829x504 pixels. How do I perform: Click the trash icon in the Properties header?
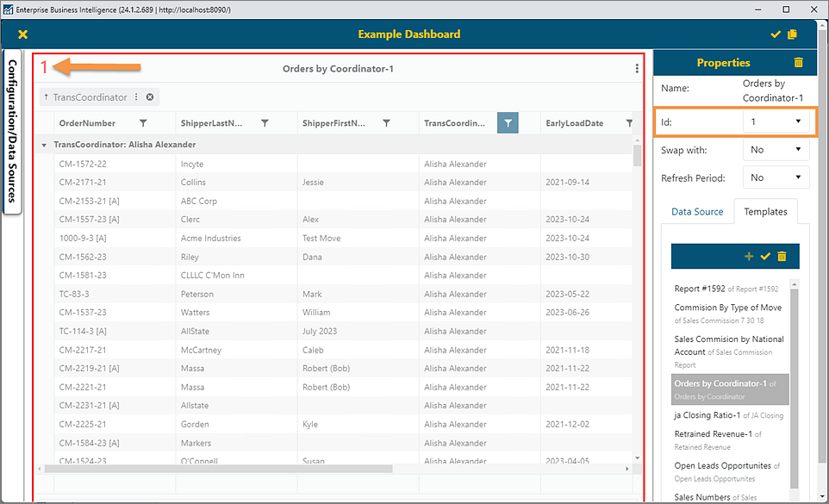[797, 62]
